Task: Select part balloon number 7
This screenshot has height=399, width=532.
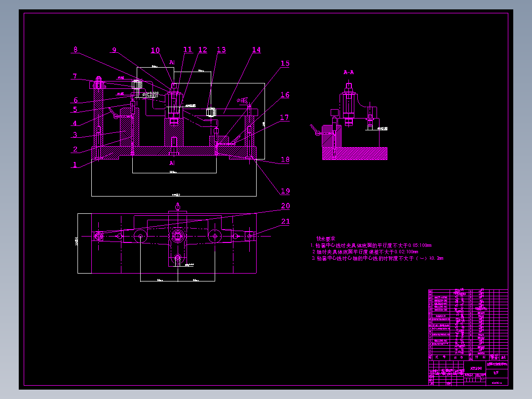Action: 75,77
